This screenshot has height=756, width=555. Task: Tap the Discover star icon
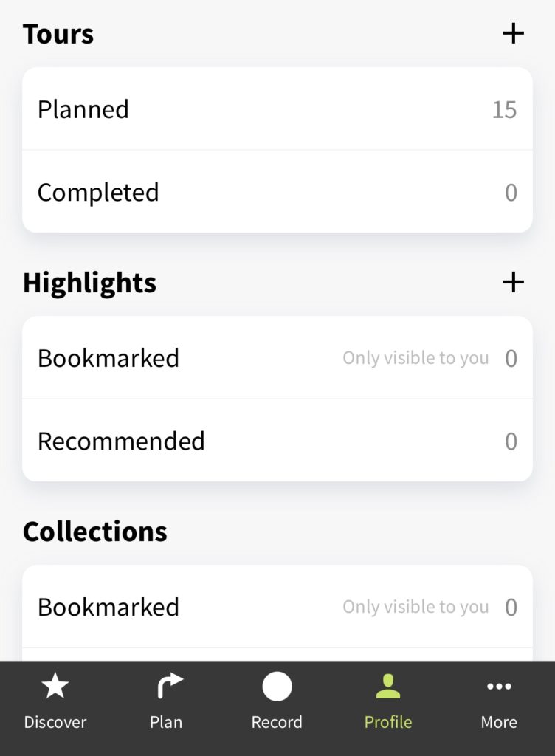(x=55, y=686)
